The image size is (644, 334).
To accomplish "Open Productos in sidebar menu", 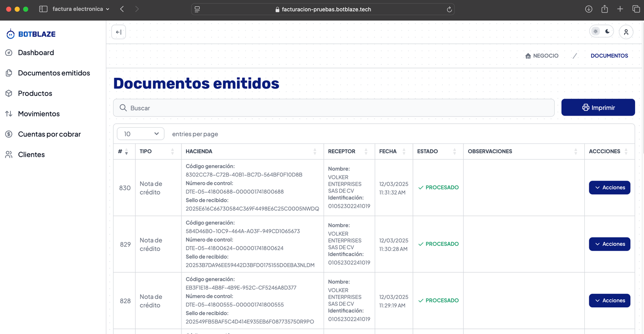I will 35,93.
